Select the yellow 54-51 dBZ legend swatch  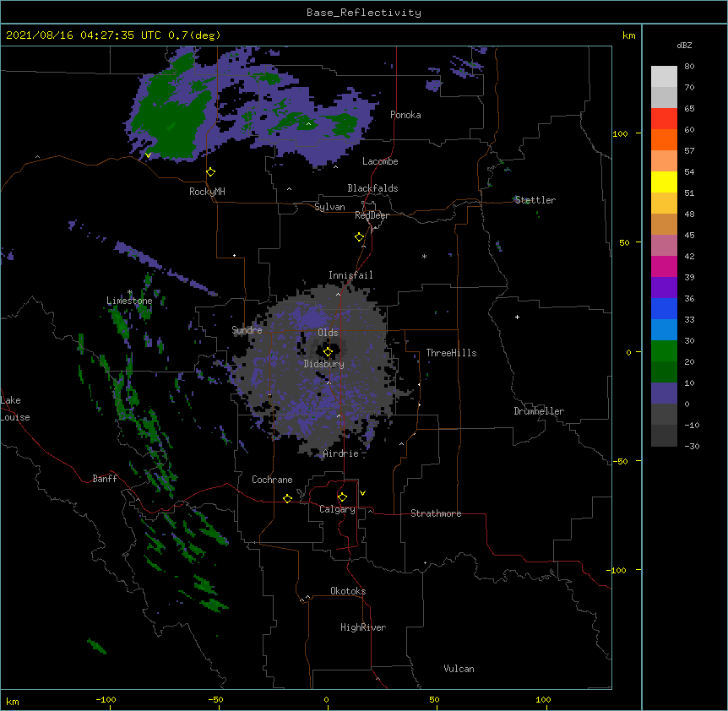coord(664,182)
